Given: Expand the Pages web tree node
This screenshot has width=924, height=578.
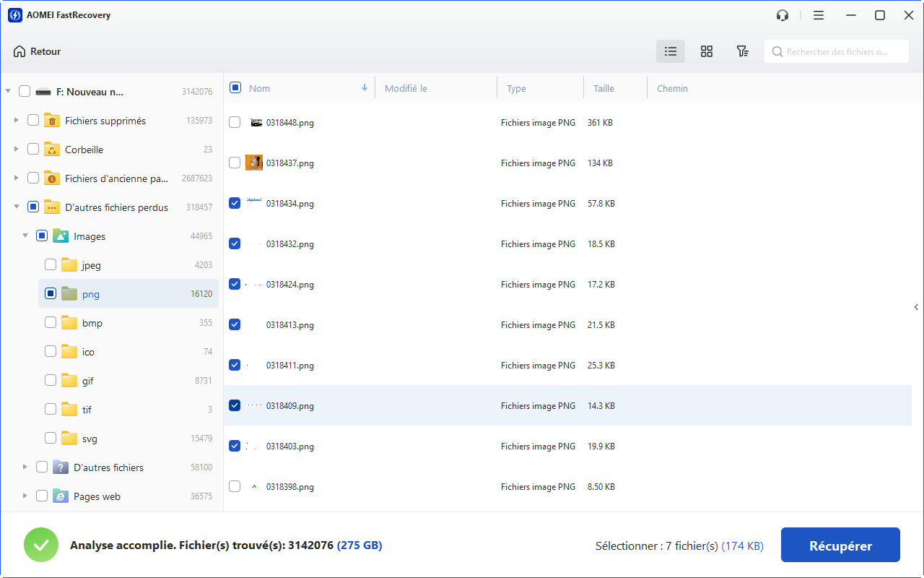Looking at the screenshot, I should pos(25,496).
